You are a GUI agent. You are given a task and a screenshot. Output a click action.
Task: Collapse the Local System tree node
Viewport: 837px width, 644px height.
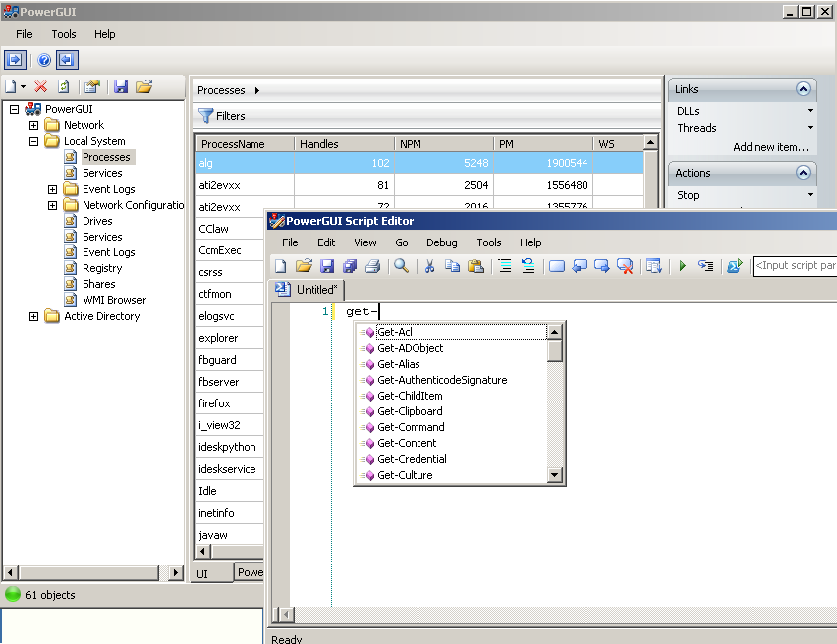33,141
